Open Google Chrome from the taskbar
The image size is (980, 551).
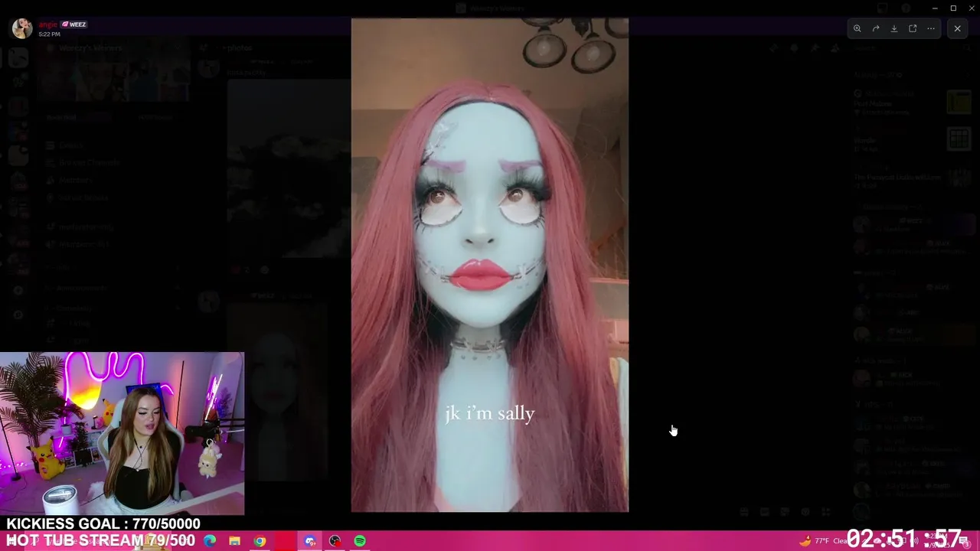260,541
